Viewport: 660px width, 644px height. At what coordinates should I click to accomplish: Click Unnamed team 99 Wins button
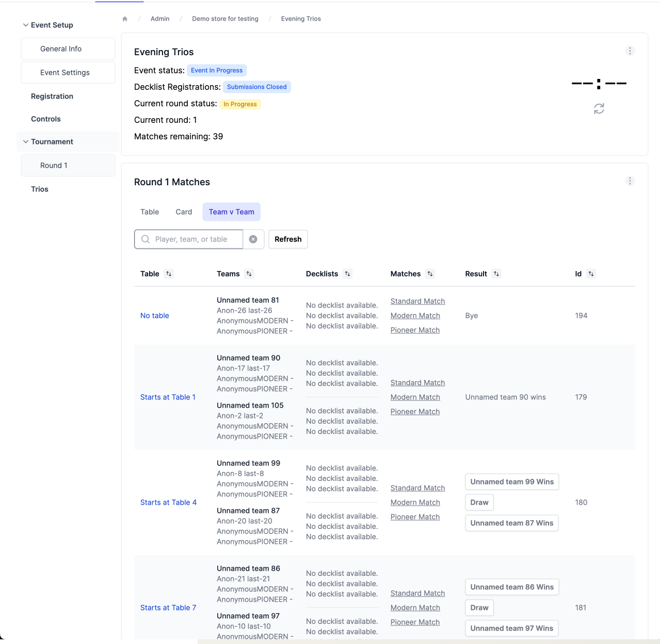(512, 482)
